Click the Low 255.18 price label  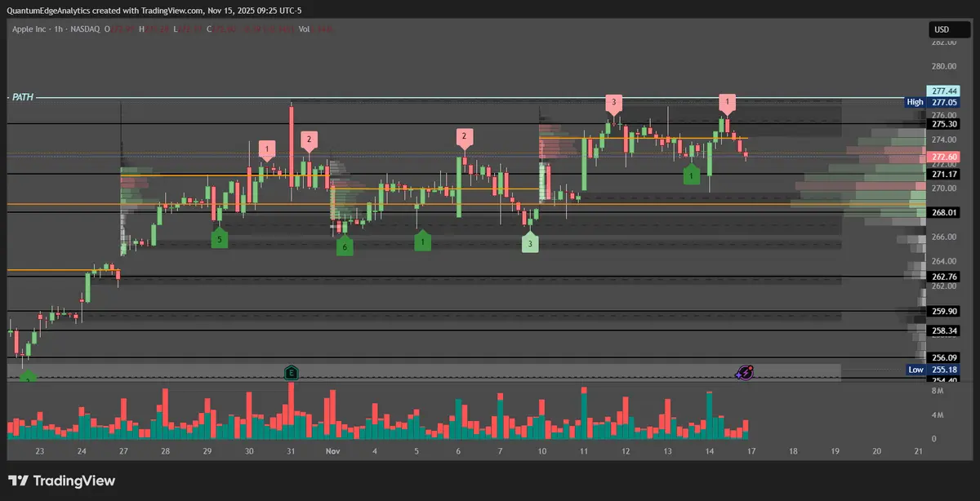pos(933,370)
